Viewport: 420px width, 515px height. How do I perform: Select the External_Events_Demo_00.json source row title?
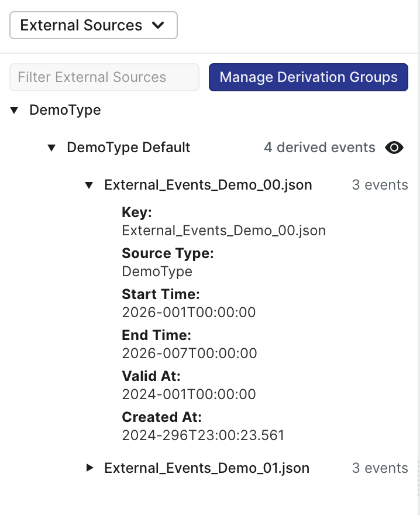[x=208, y=185]
